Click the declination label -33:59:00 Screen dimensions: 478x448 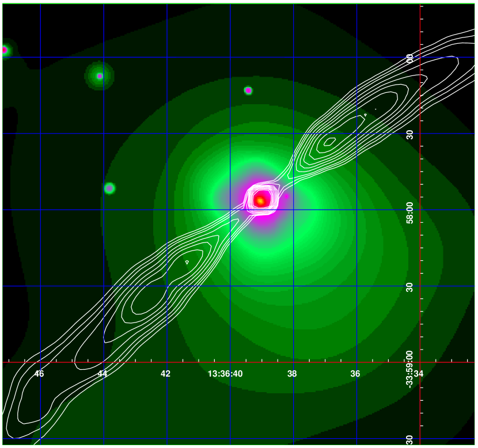(410, 369)
